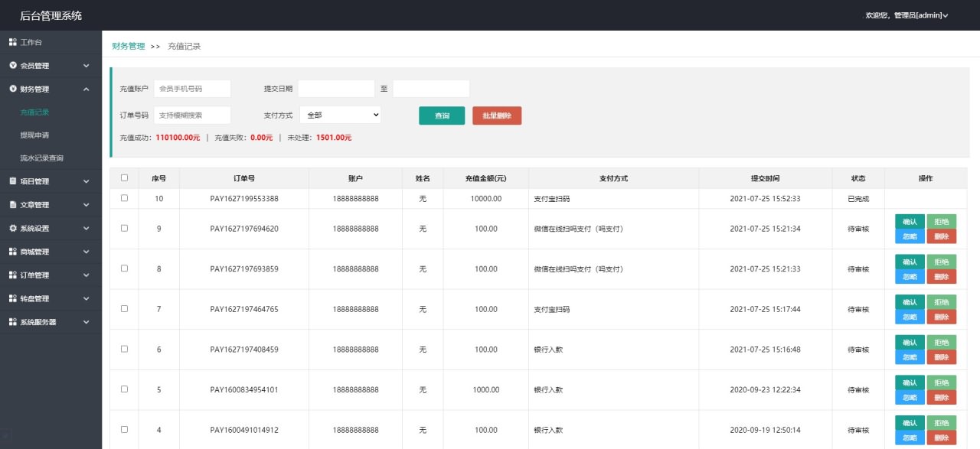Focus the 充值账户 phone number field
This screenshot has height=449, width=980.
tap(192, 89)
